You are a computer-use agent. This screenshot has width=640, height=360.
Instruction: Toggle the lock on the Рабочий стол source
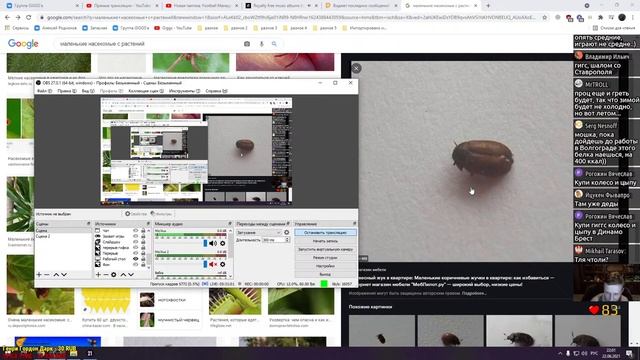pos(143,259)
